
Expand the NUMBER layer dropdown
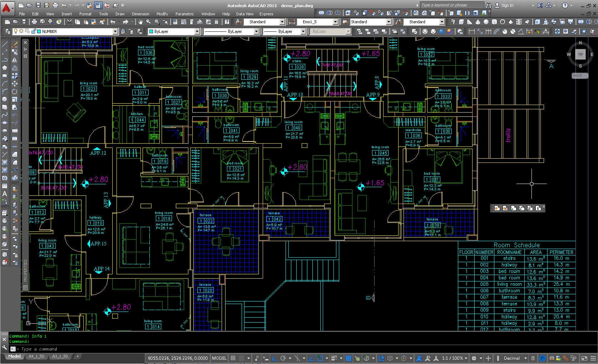coord(115,31)
